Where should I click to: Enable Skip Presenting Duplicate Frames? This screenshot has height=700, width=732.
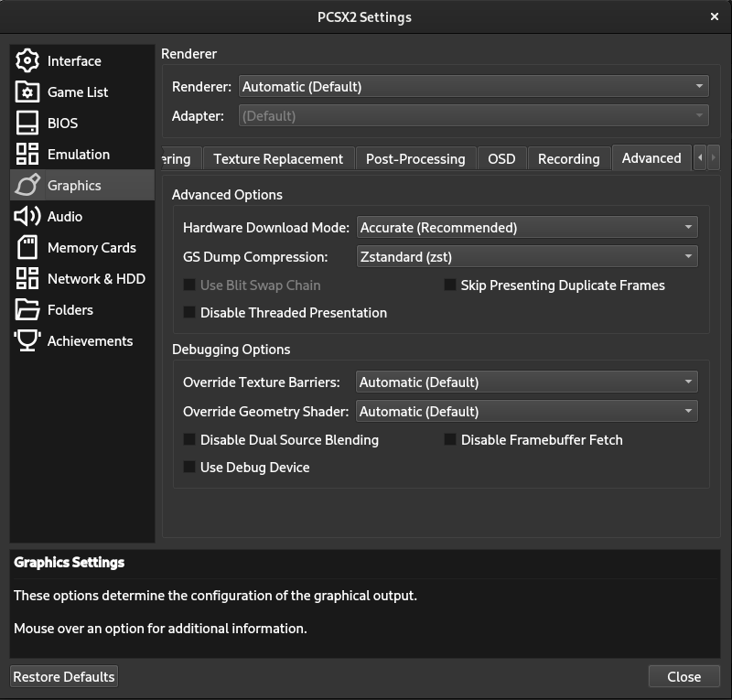[449, 285]
